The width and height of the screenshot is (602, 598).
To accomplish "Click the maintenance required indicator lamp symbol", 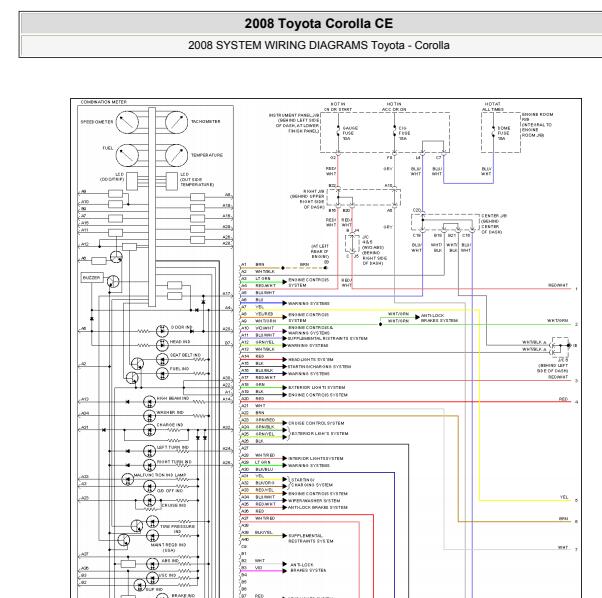I will (152, 536).
